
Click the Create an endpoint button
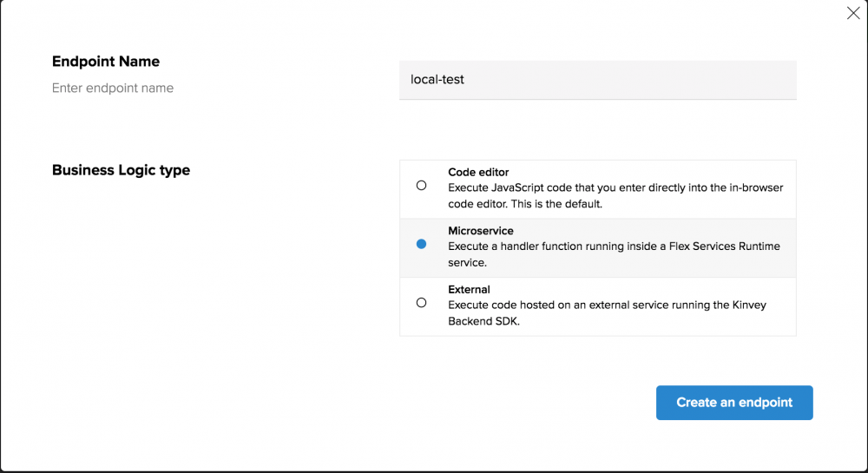point(734,403)
